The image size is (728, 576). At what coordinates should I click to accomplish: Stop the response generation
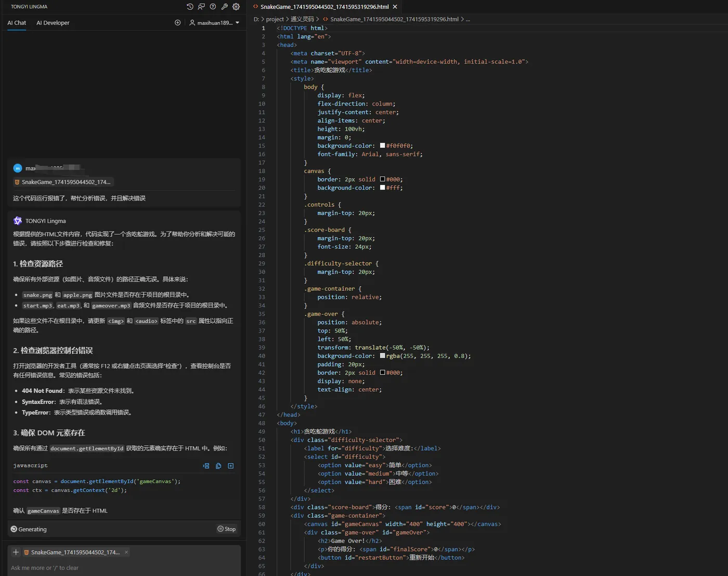click(x=227, y=529)
